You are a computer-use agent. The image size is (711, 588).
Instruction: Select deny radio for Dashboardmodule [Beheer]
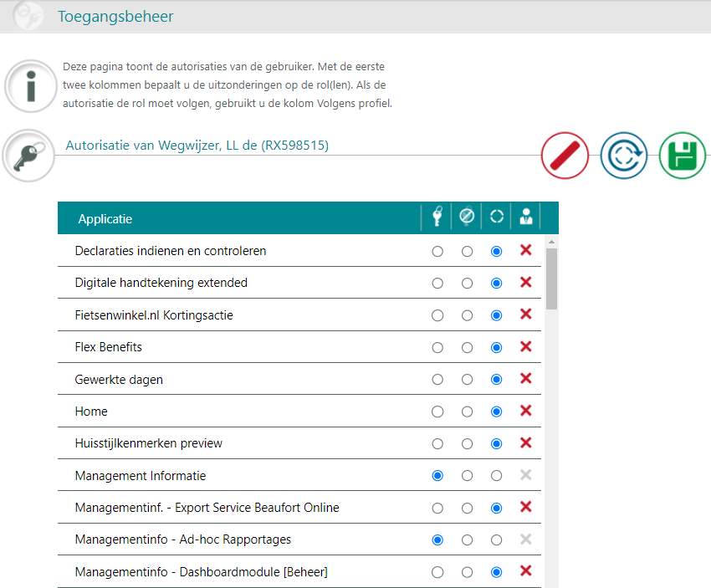(x=467, y=572)
